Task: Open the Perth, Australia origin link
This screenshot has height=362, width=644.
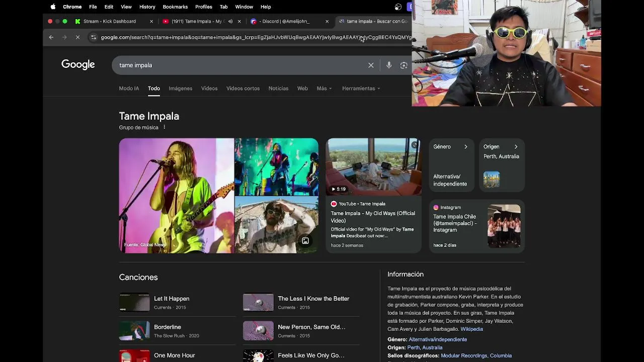Action: point(425,347)
